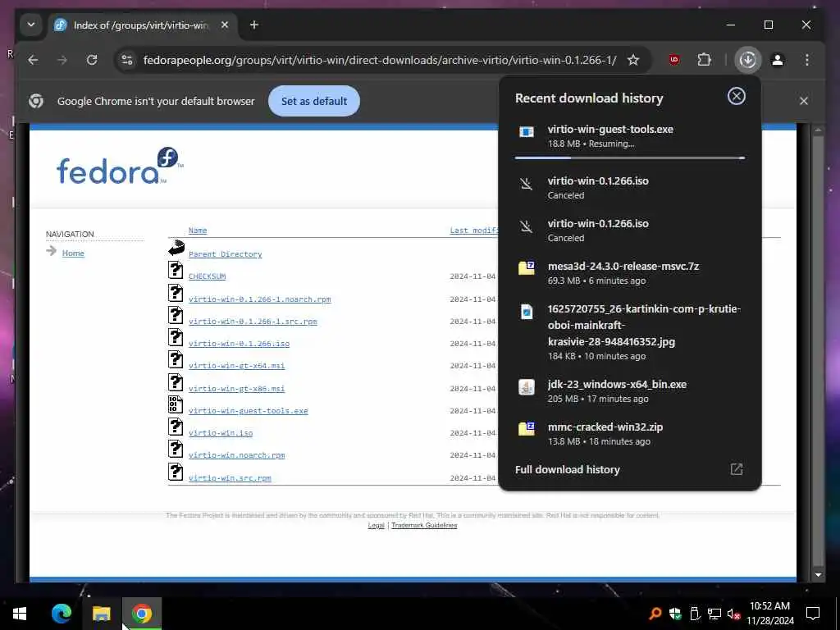Download virtio-win.noarch.rpm
Image resolution: width=840 pixels, height=630 pixels.
[x=236, y=455]
